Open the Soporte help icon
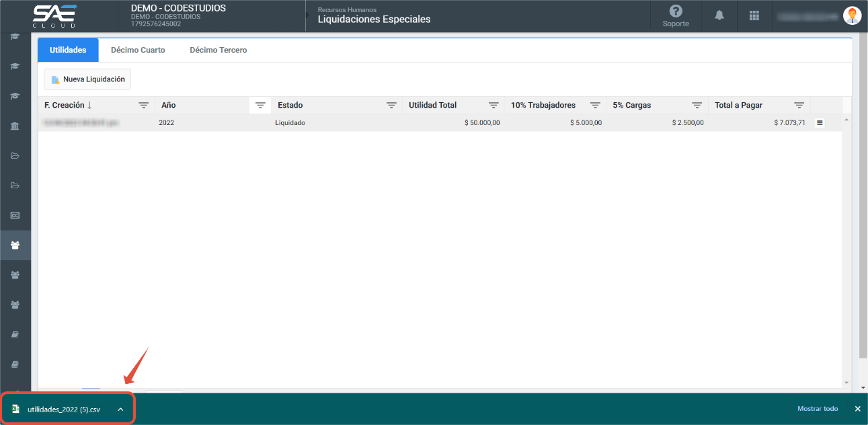Image resolution: width=868 pixels, height=425 pixels. [676, 15]
